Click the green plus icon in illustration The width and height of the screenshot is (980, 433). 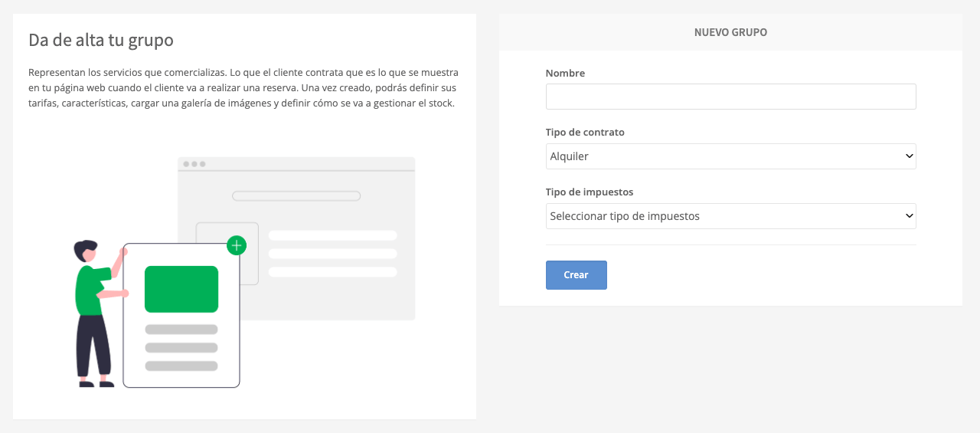[x=237, y=245]
